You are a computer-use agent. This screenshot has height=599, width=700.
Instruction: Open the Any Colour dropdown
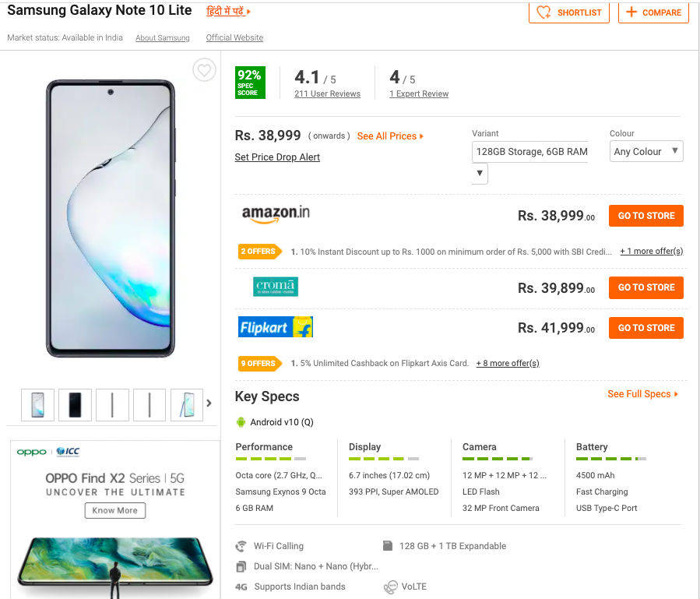pos(645,152)
